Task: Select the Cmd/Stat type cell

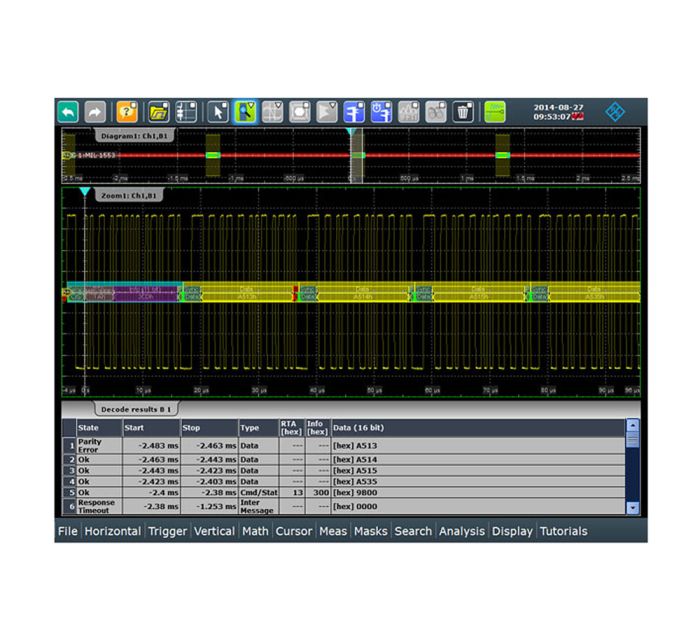Action: tap(259, 493)
